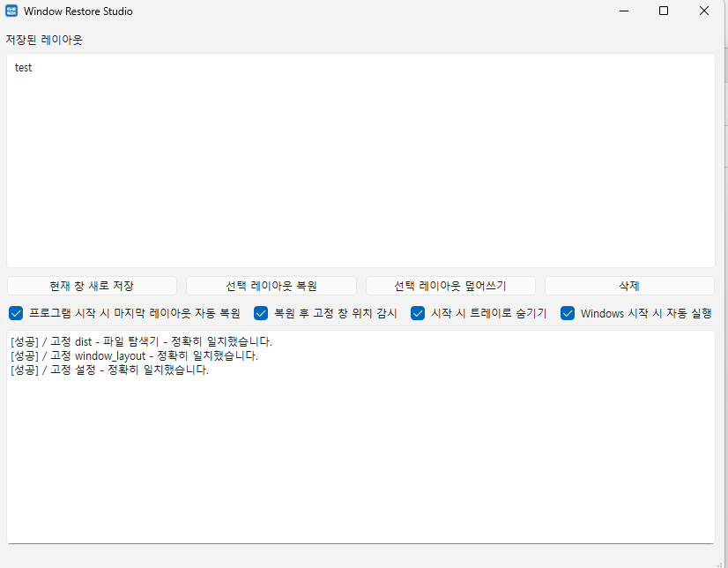Click the Window Restore Studio app icon
Image resolution: width=728 pixels, height=568 pixels.
11,11
